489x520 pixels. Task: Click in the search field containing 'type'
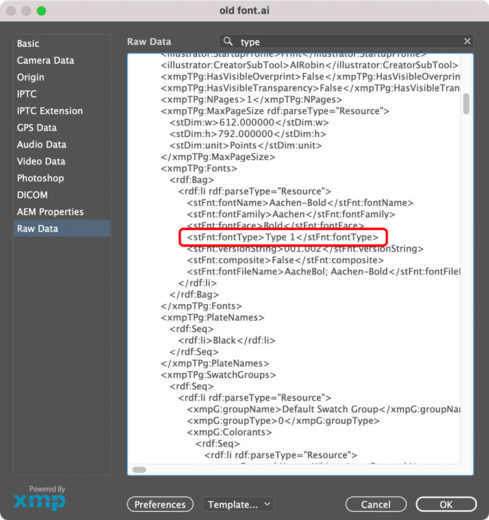point(346,42)
